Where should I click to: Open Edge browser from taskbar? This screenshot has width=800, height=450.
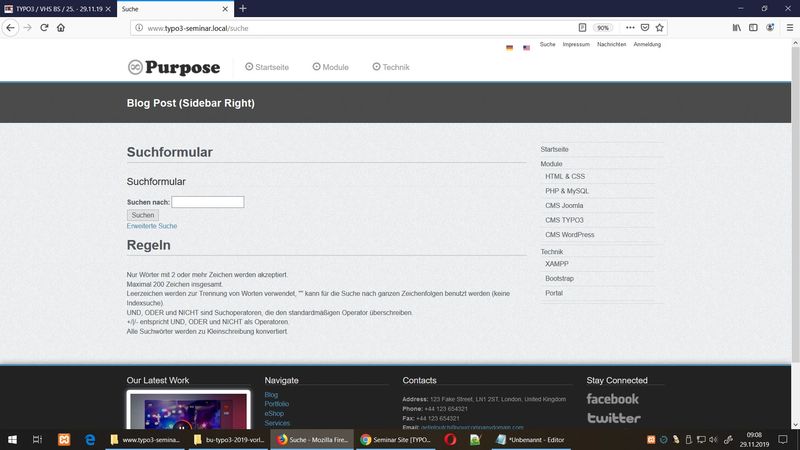(x=90, y=439)
